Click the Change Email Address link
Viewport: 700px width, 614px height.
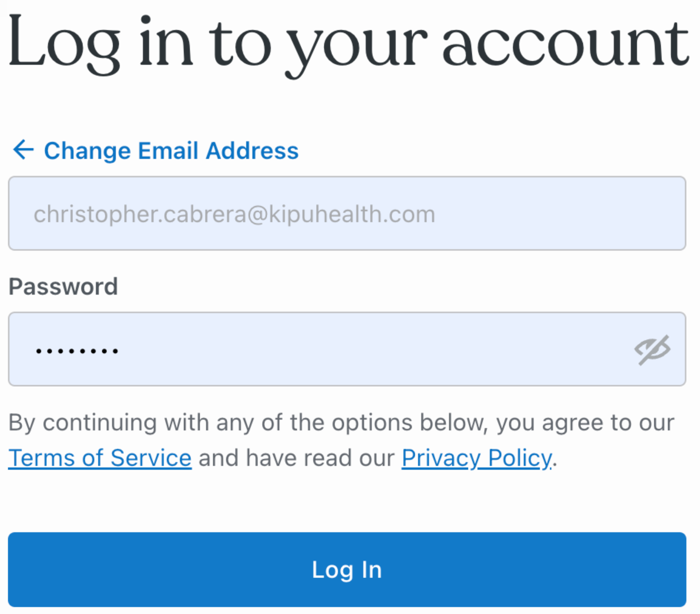[171, 151]
